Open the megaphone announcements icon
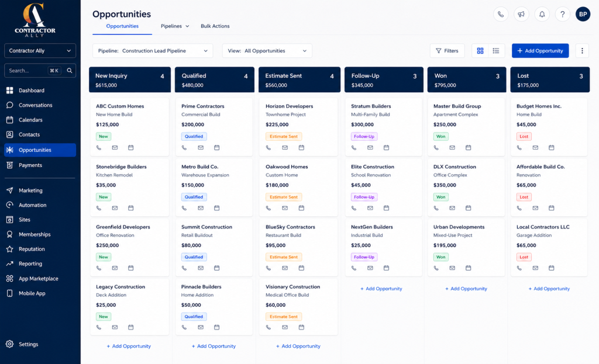This screenshot has height=364, width=599. [521, 15]
